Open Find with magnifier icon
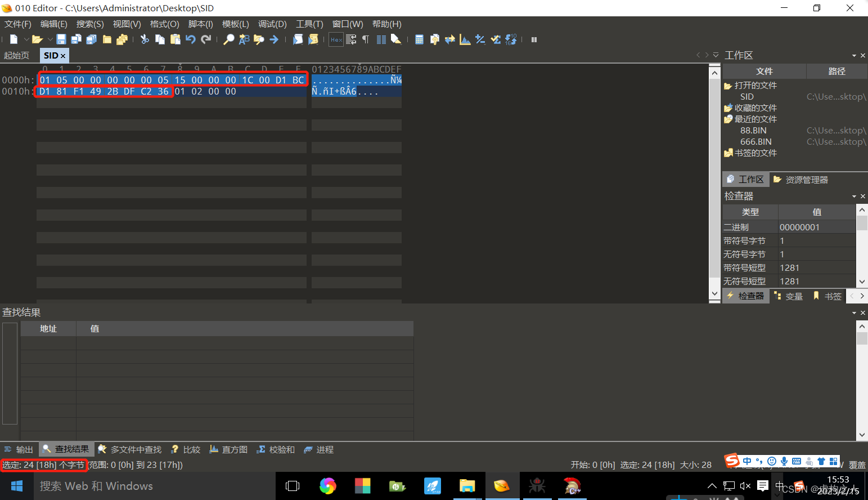Viewport: 868px width, 500px height. pos(228,39)
